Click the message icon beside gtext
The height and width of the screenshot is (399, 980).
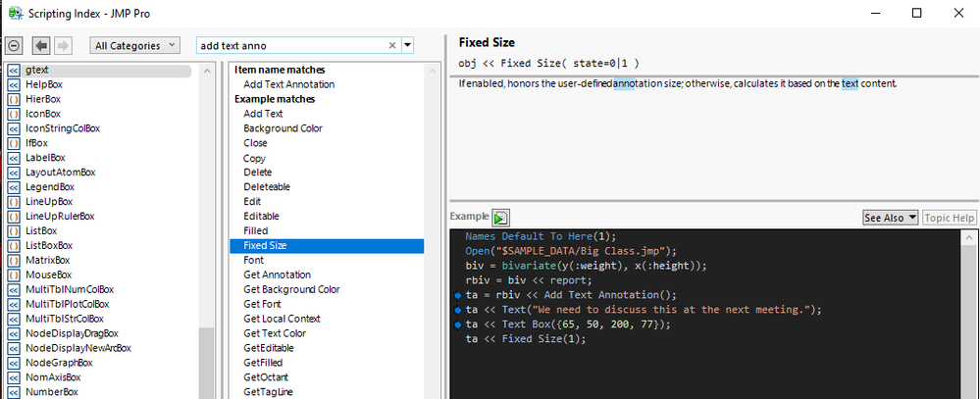13,70
